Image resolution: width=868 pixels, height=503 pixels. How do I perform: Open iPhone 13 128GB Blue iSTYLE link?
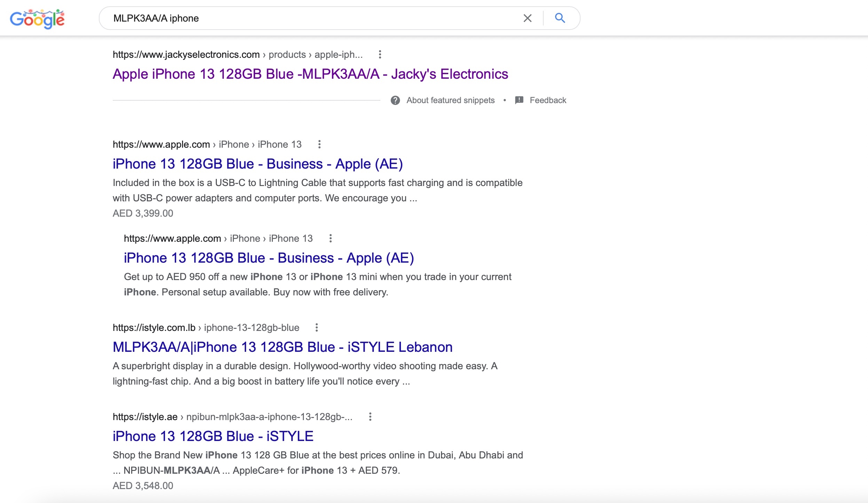coord(213,436)
